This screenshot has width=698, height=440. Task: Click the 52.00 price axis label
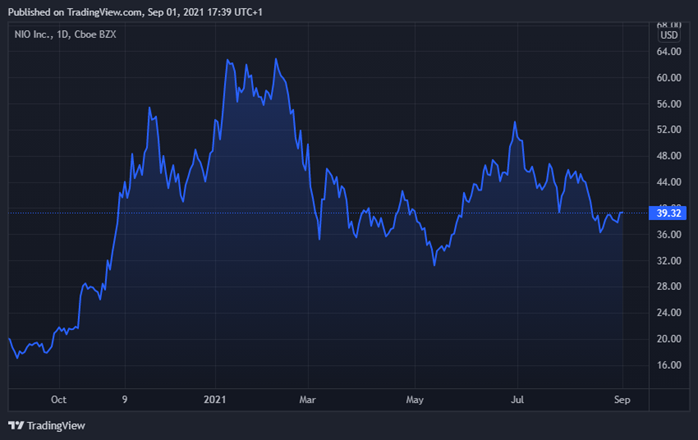[x=667, y=130]
